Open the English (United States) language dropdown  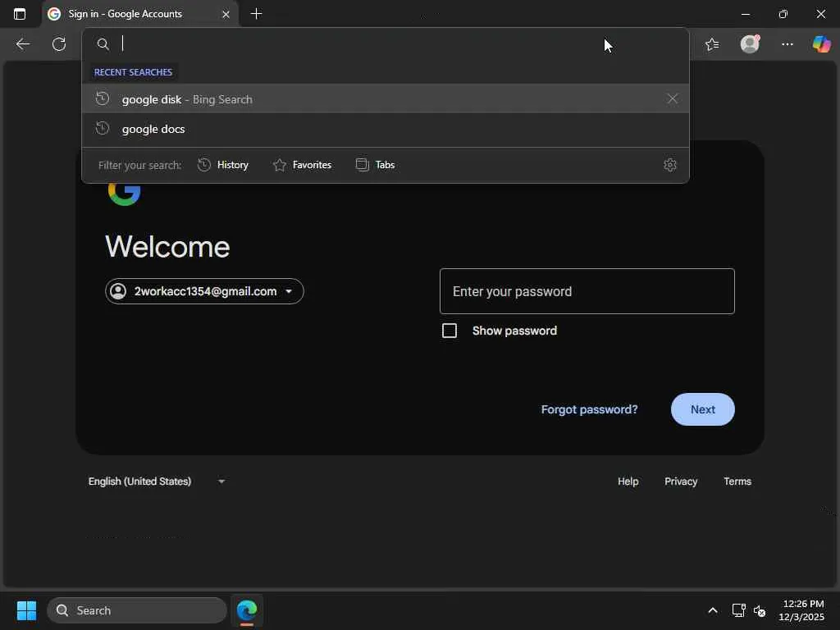[157, 481]
